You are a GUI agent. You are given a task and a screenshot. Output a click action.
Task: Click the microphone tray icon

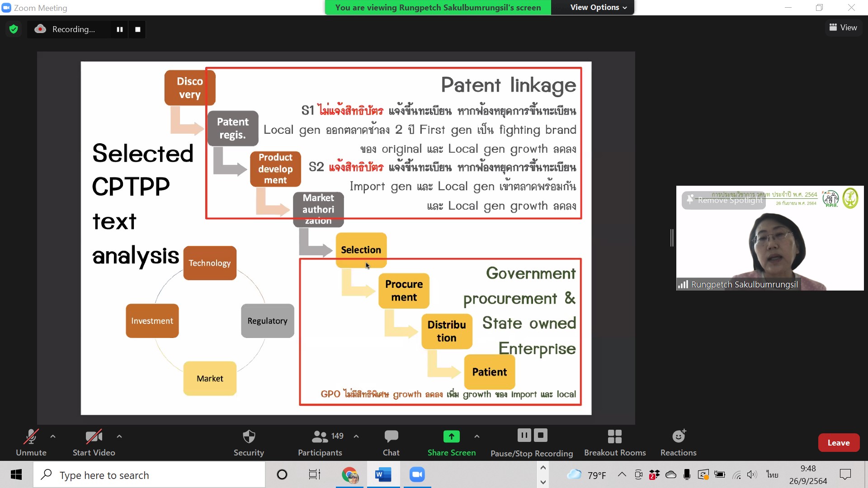tap(687, 474)
